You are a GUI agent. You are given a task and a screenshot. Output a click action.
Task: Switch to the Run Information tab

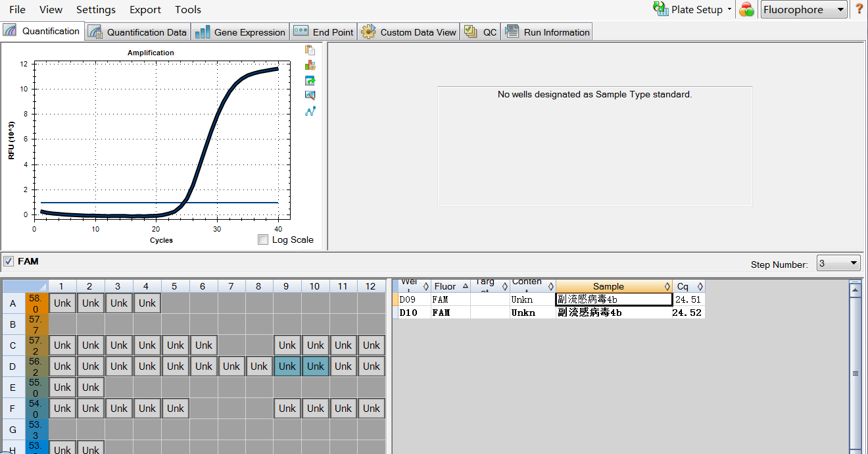(x=546, y=32)
